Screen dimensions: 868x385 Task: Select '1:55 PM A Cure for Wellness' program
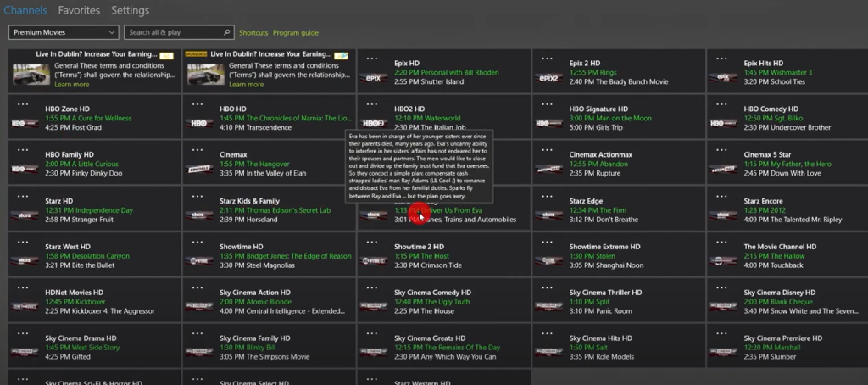pos(88,119)
